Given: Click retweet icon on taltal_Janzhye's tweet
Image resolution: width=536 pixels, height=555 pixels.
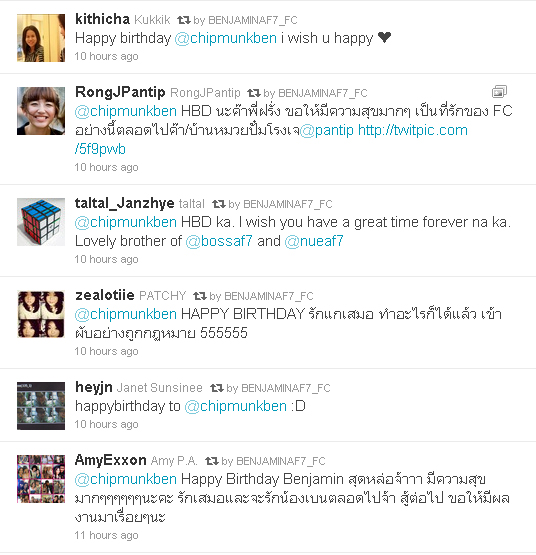Looking at the screenshot, I should coord(219,204).
